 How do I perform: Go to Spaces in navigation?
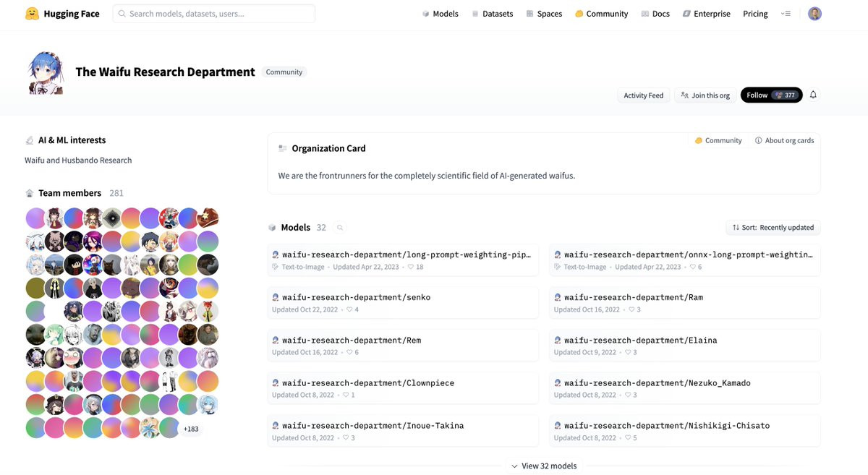coord(544,14)
